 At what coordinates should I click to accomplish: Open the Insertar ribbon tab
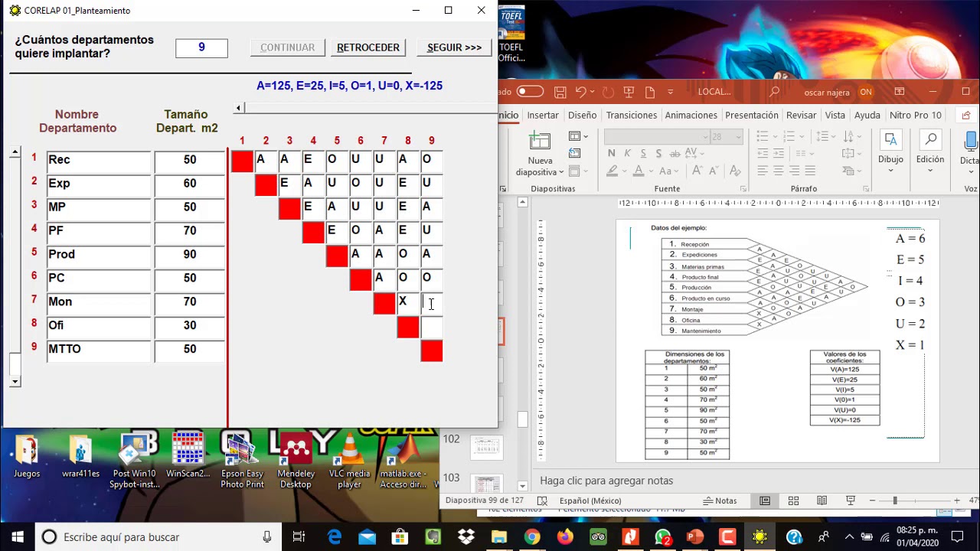[543, 116]
